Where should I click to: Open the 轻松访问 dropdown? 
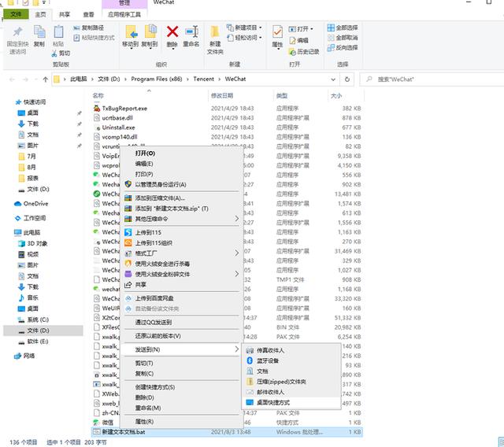pyautogui.click(x=244, y=38)
